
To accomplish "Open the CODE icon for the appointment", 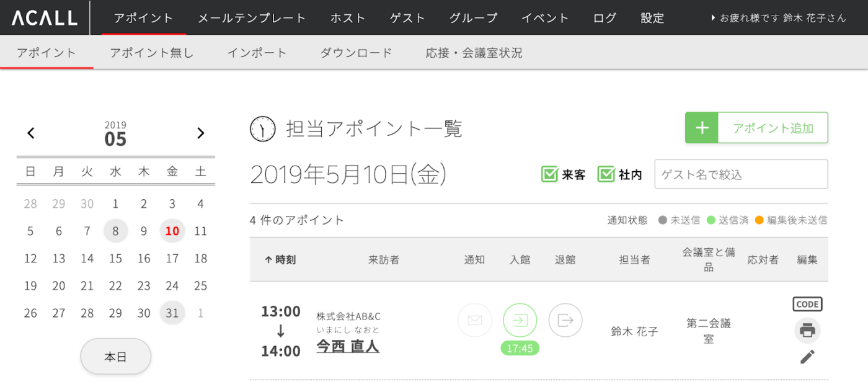I will (x=807, y=304).
